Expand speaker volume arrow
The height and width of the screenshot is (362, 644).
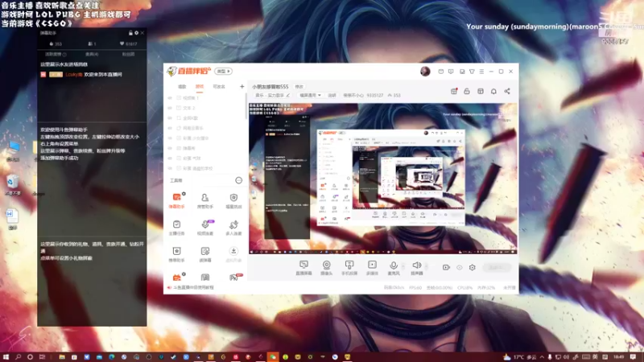427,267
